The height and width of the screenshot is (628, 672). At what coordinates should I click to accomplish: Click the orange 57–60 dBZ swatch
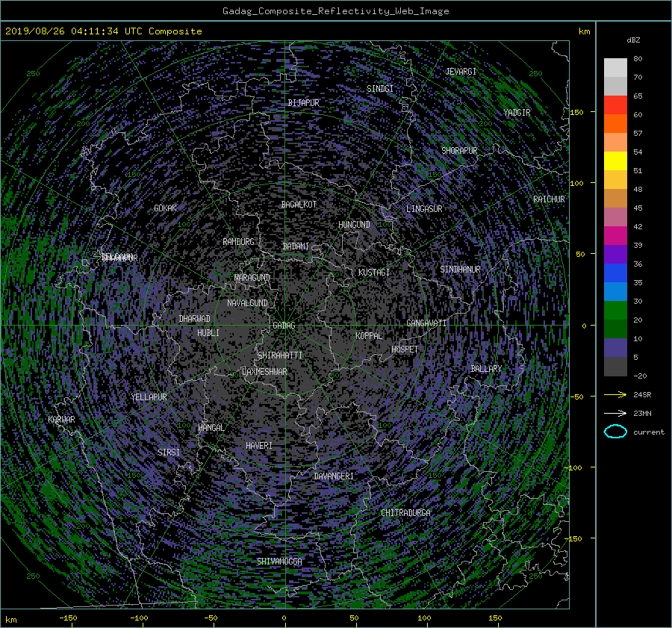point(615,124)
